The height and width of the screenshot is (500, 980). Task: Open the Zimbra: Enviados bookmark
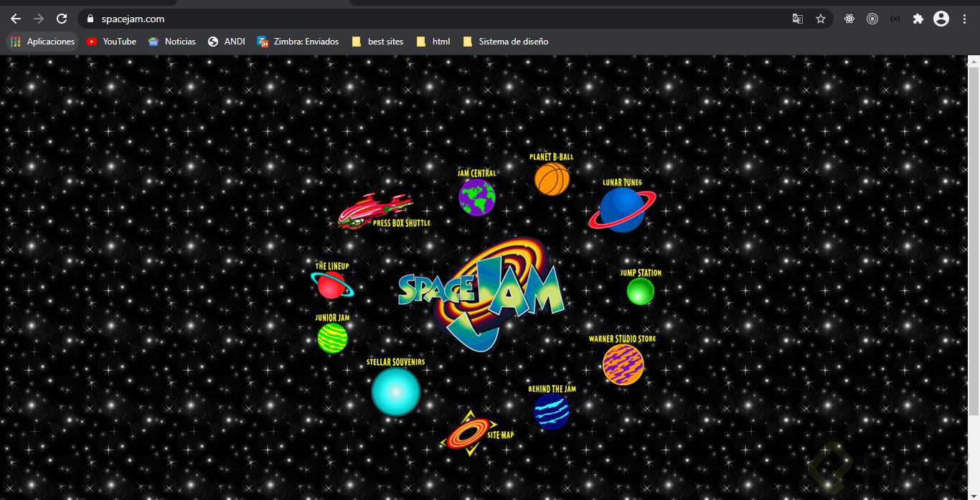point(298,42)
